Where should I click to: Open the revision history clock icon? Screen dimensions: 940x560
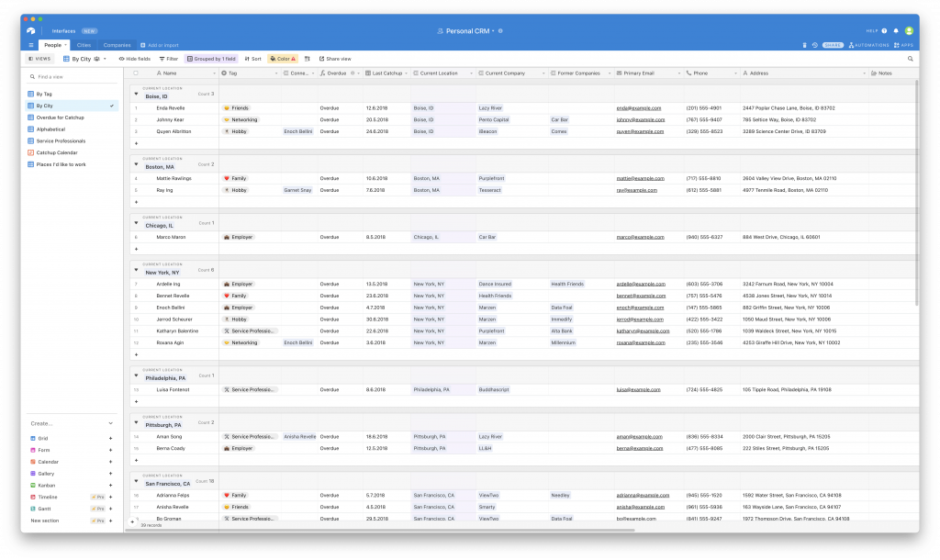[815, 45]
